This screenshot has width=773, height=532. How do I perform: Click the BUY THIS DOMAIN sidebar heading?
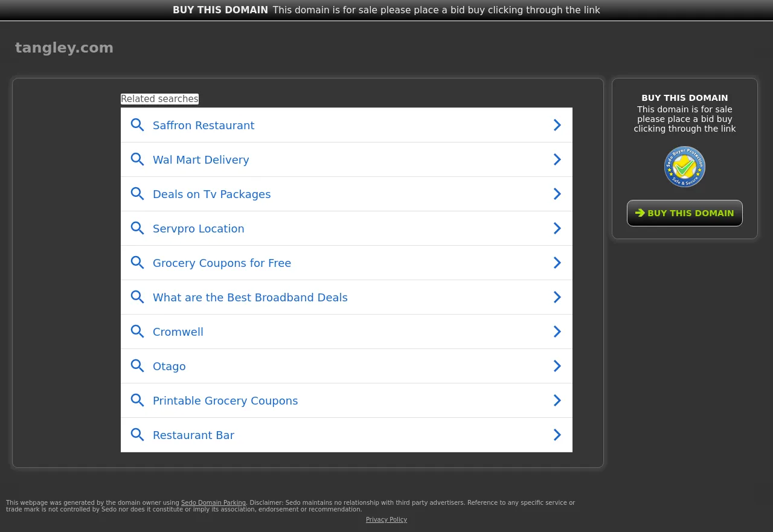(685, 98)
